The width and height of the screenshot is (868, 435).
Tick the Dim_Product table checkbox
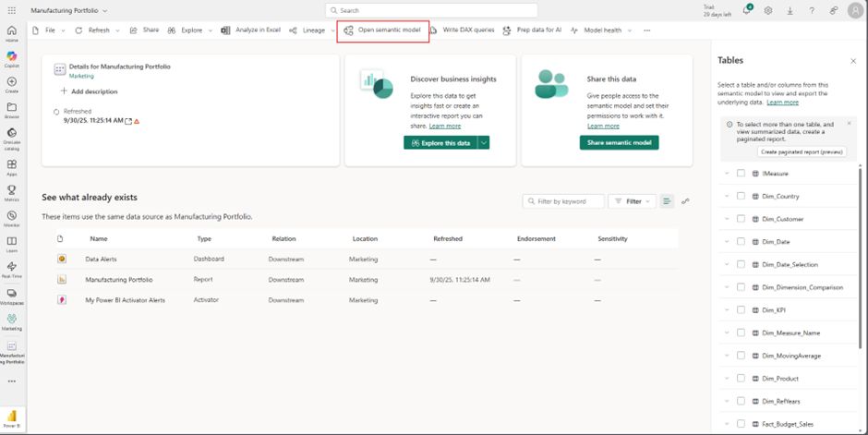click(741, 379)
